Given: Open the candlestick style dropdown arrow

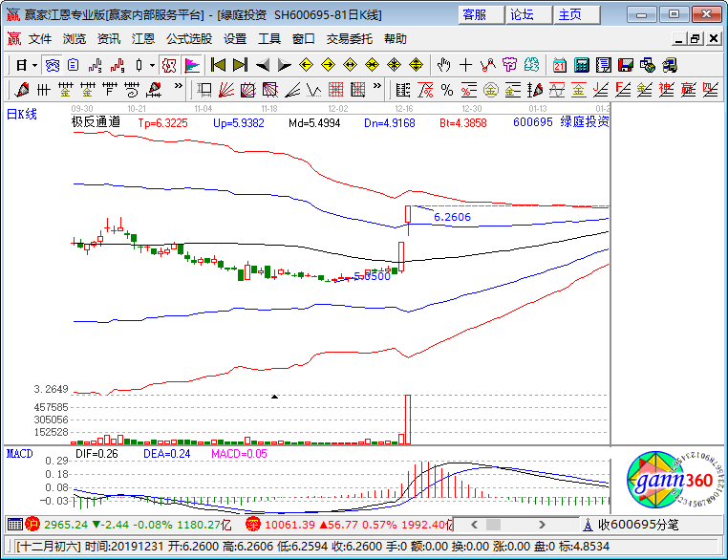Looking at the screenshot, I should coord(153,65).
